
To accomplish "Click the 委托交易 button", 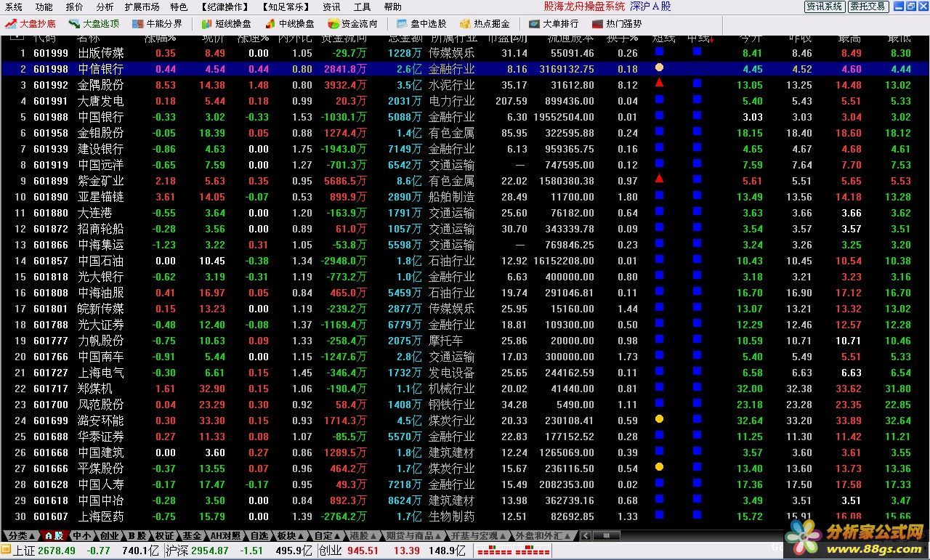I will [868, 7].
